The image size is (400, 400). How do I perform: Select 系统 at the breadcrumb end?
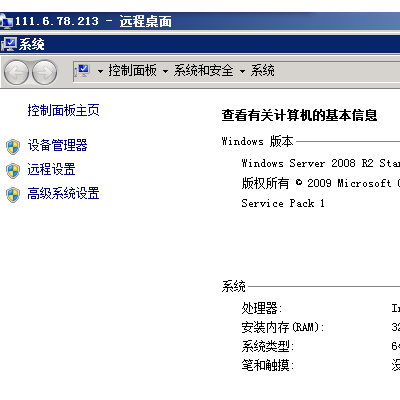(262, 71)
